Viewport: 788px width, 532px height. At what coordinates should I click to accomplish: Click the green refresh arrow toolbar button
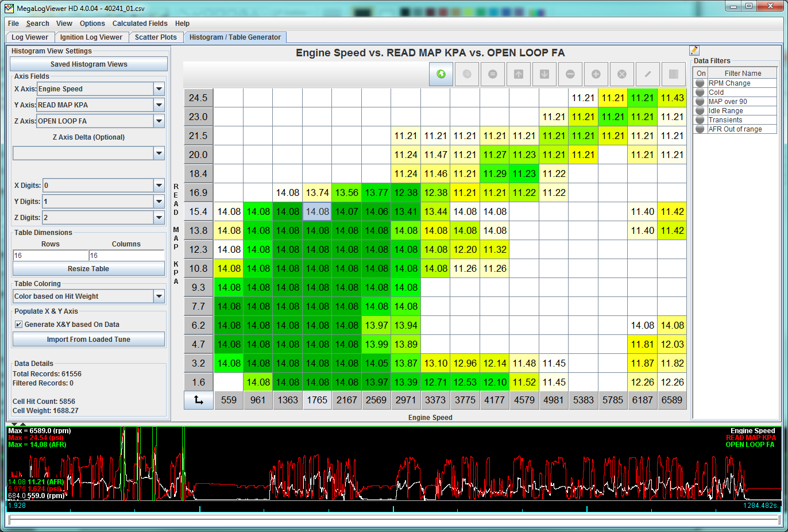[x=441, y=74]
